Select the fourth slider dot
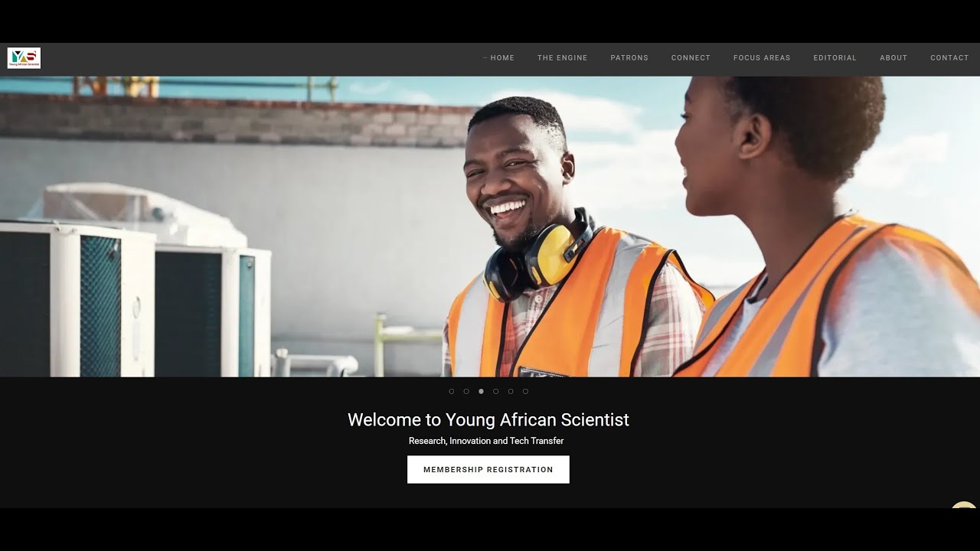 [x=496, y=391]
